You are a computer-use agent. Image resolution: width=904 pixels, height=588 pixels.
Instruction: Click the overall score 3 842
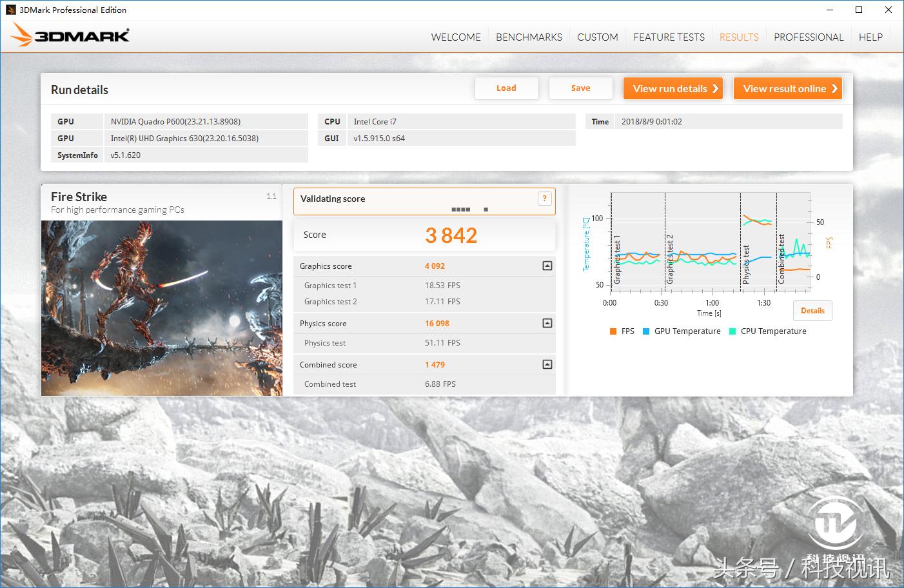tap(451, 235)
